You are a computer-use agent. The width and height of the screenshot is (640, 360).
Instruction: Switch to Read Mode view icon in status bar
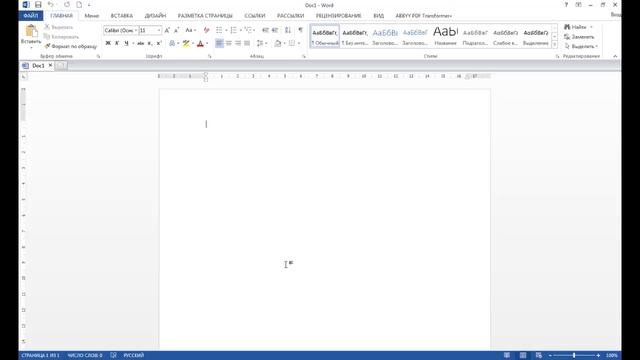[x=507, y=355]
